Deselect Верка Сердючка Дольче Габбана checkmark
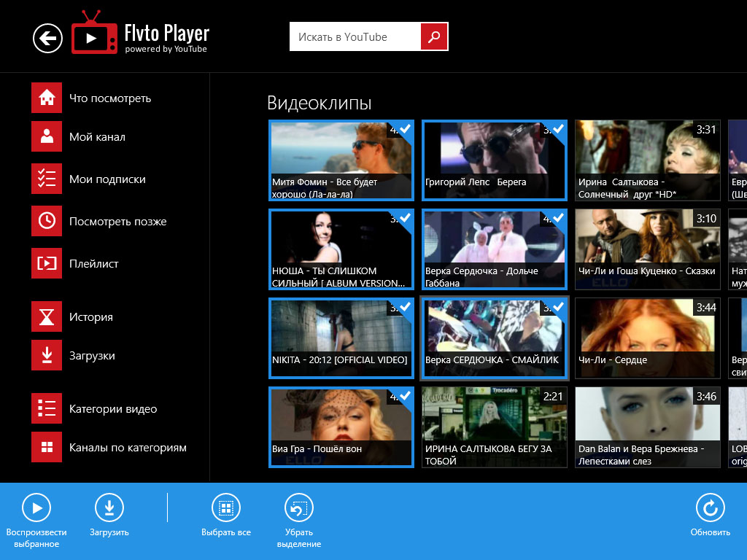The width and height of the screenshot is (747, 560). tap(559, 217)
